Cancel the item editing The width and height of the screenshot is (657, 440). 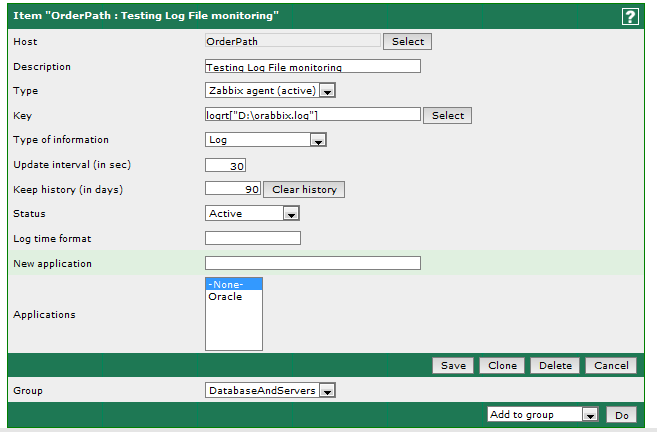611,365
